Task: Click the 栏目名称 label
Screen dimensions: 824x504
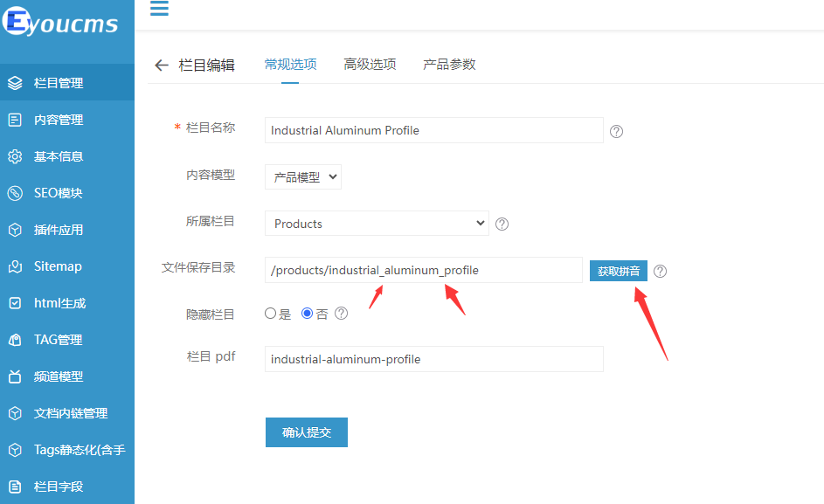Action: [211, 128]
